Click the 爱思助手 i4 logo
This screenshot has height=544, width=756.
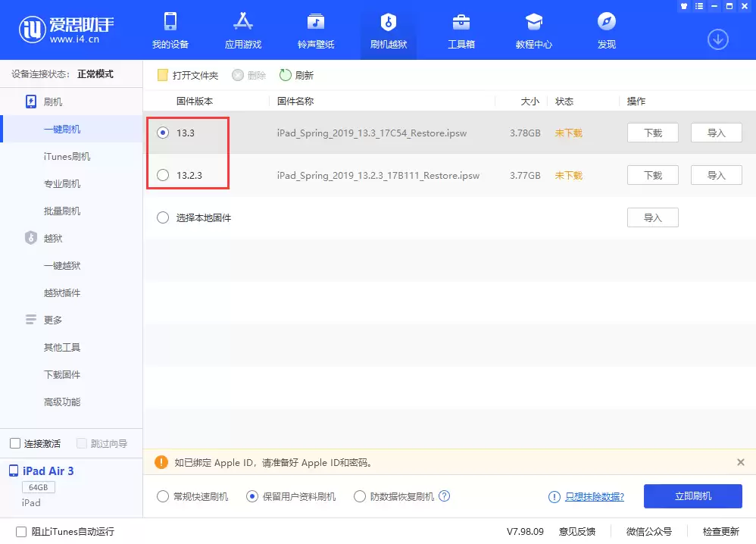[x=66, y=30]
